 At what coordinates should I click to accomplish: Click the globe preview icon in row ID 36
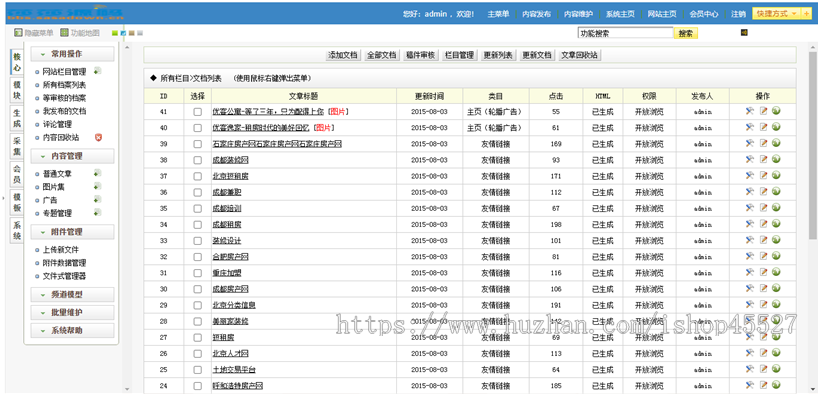(x=776, y=191)
